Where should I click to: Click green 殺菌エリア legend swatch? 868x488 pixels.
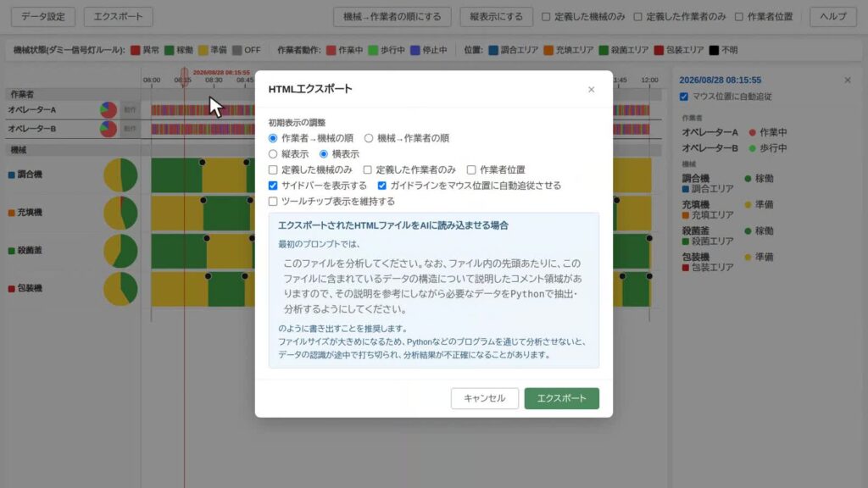[604, 50]
